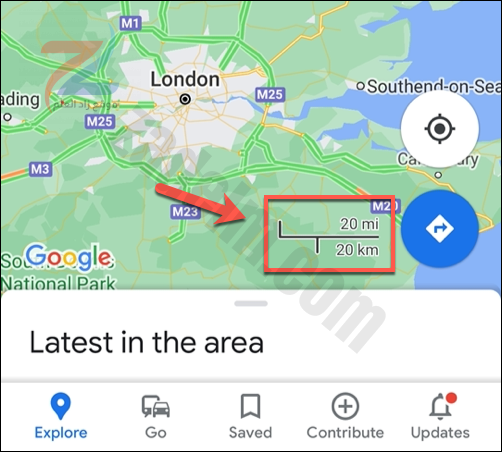Open the Go commute tab icon
This screenshot has width=502, height=452.
[156, 406]
